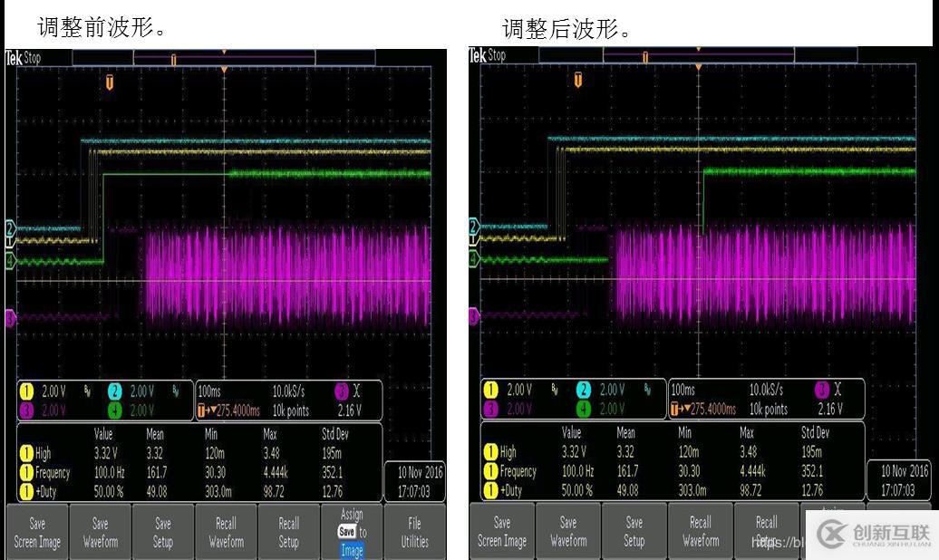Open the File Utilities menu
The height and width of the screenshot is (560, 939).
[x=414, y=532]
